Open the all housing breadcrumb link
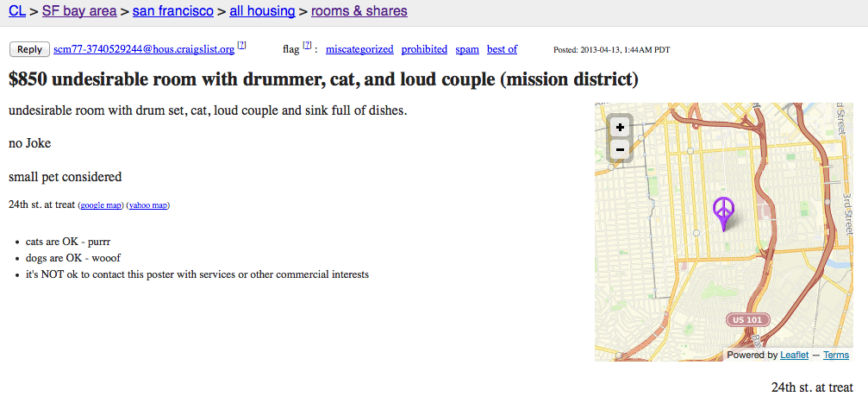868x403 pixels. pos(262,10)
